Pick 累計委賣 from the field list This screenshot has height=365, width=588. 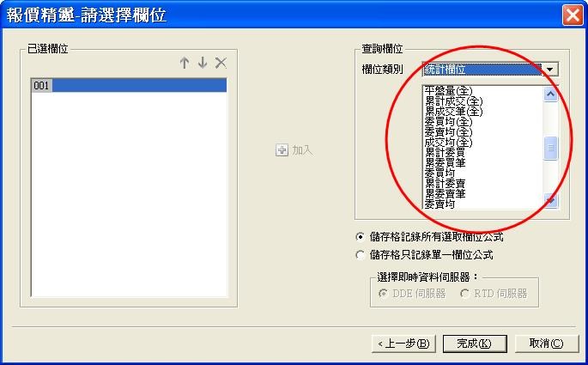[445, 184]
